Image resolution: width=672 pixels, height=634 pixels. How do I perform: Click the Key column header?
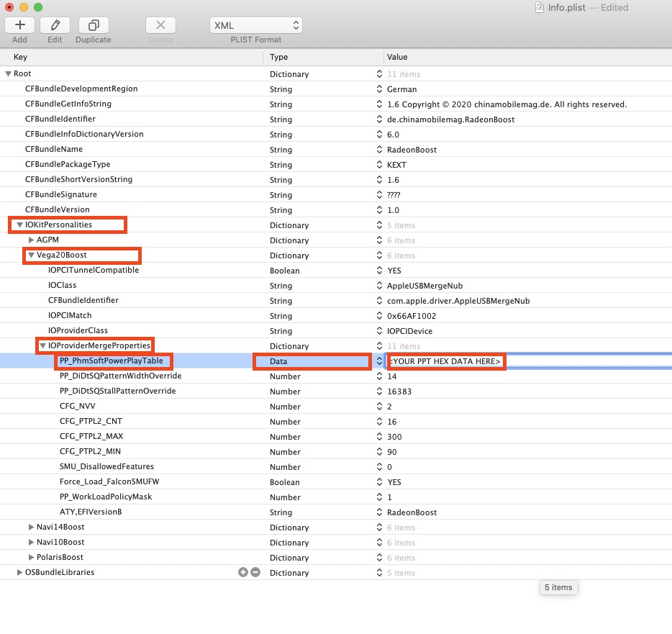20,57
